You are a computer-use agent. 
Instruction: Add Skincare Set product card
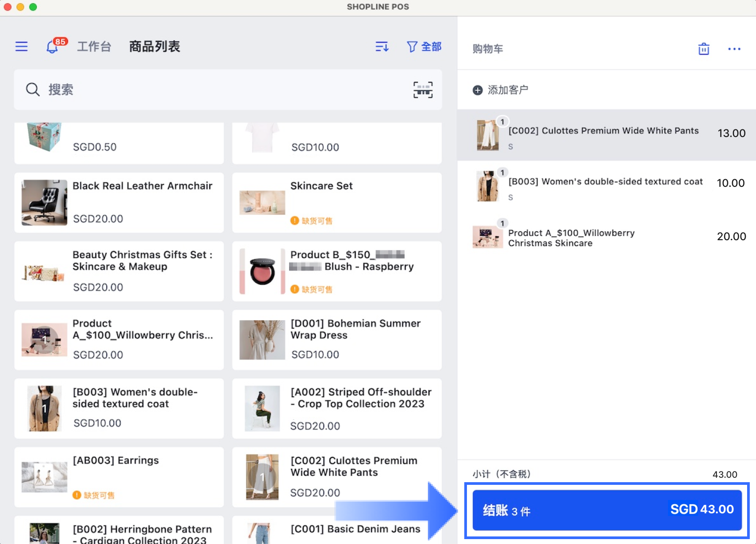[x=337, y=202]
